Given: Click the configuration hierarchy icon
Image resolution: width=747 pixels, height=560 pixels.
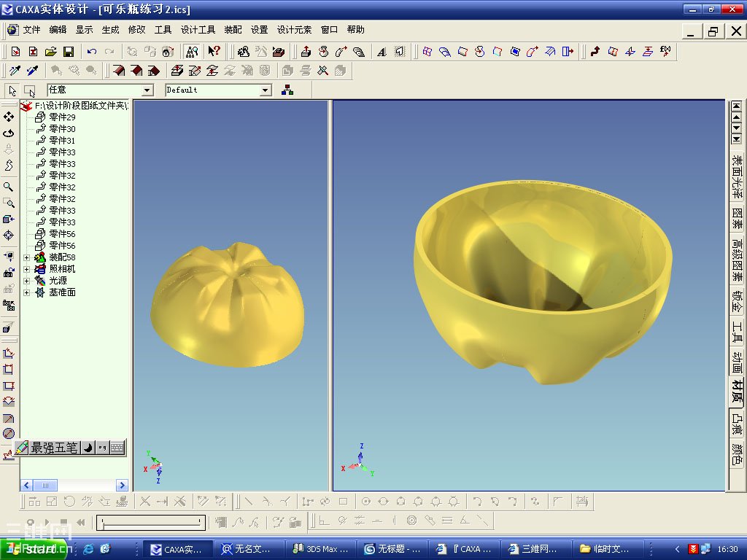Looking at the screenshot, I should [x=287, y=90].
